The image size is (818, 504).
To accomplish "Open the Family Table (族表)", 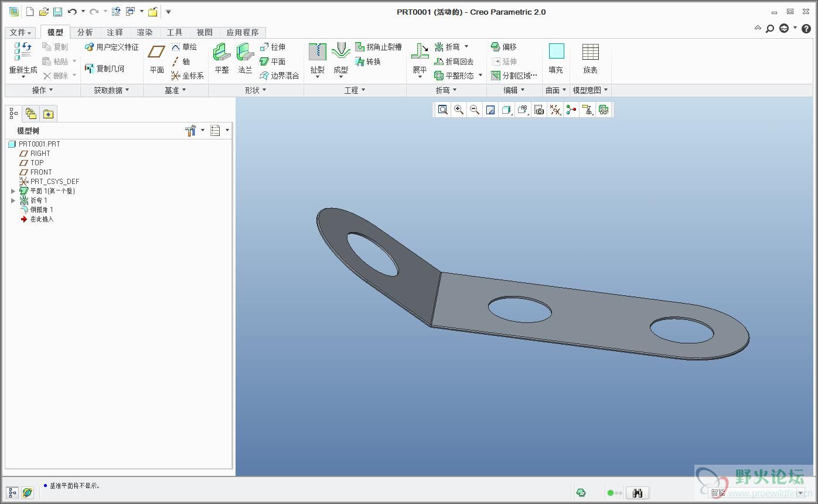I will coord(590,59).
